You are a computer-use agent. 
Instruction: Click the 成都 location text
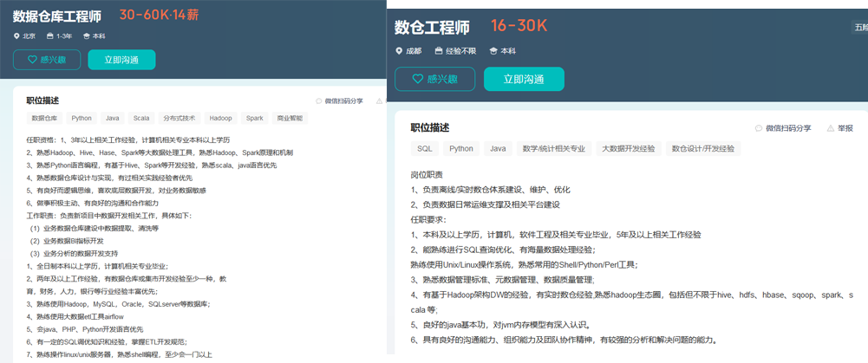(x=414, y=51)
